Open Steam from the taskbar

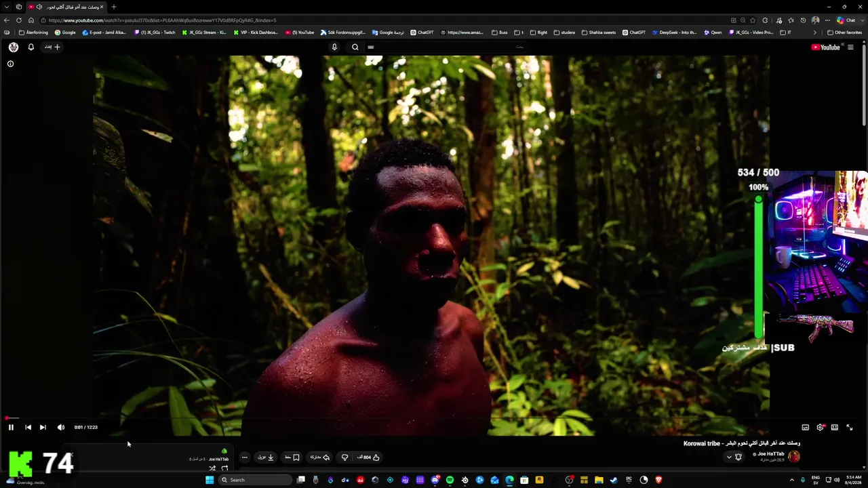(x=614, y=480)
